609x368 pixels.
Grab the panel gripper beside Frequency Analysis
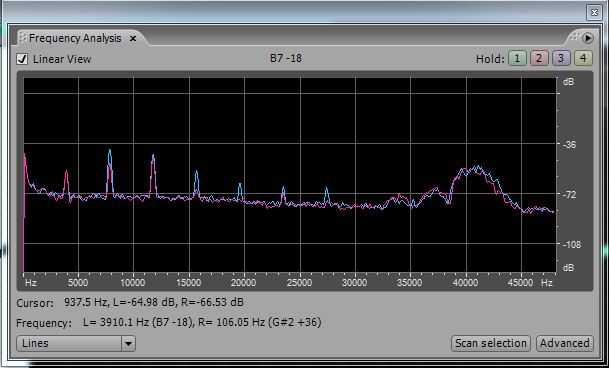tap(23, 38)
